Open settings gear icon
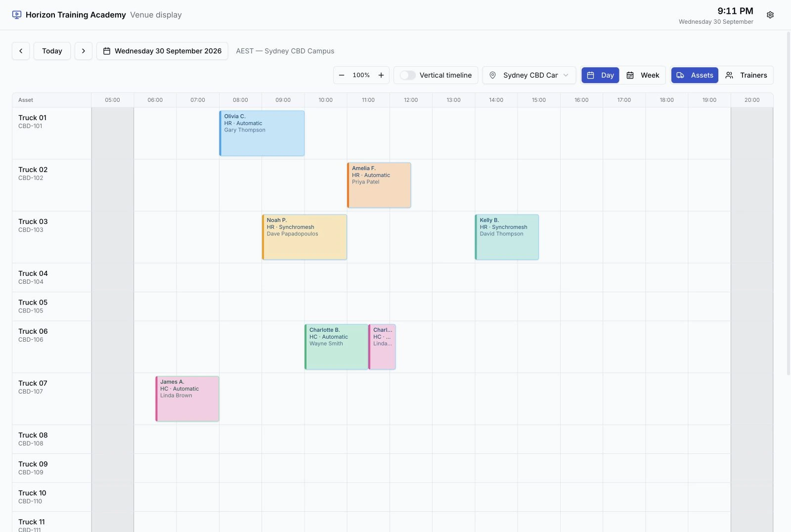The width and height of the screenshot is (791, 532). coord(770,15)
